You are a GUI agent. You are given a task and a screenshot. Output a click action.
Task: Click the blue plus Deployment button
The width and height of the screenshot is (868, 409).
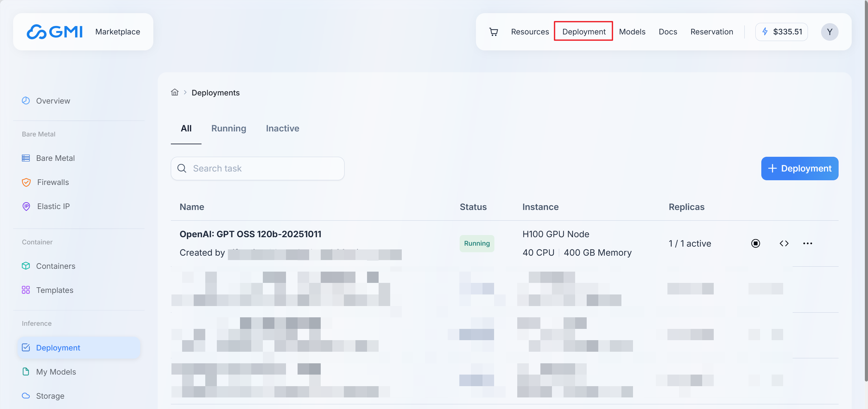pyautogui.click(x=799, y=168)
